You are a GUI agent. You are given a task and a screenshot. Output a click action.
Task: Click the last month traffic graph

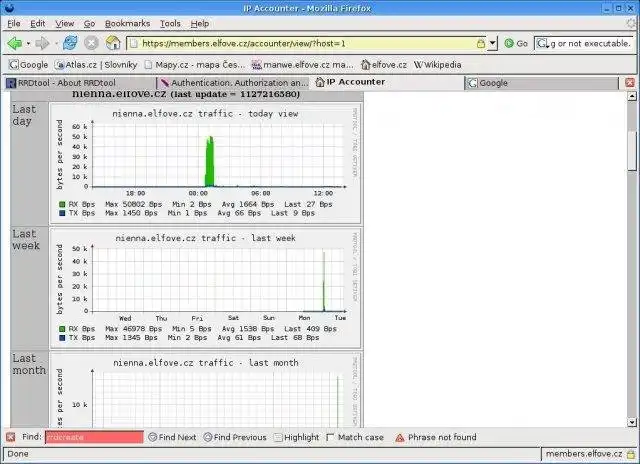205,390
